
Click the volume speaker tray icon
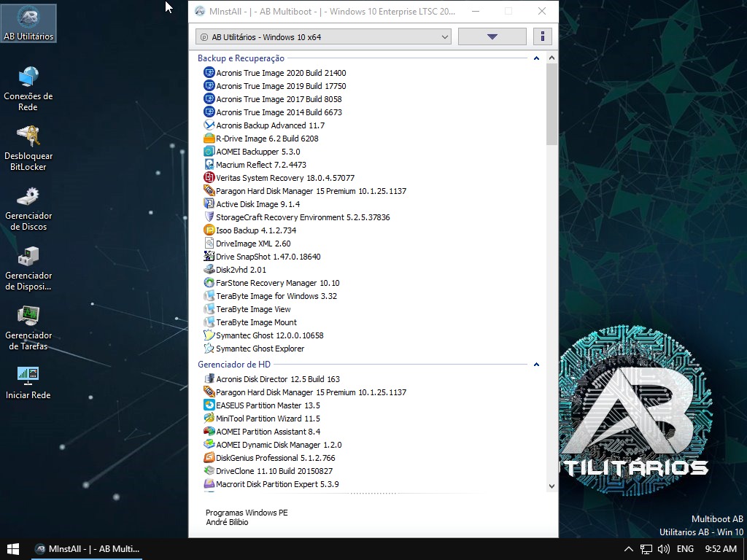(x=663, y=549)
